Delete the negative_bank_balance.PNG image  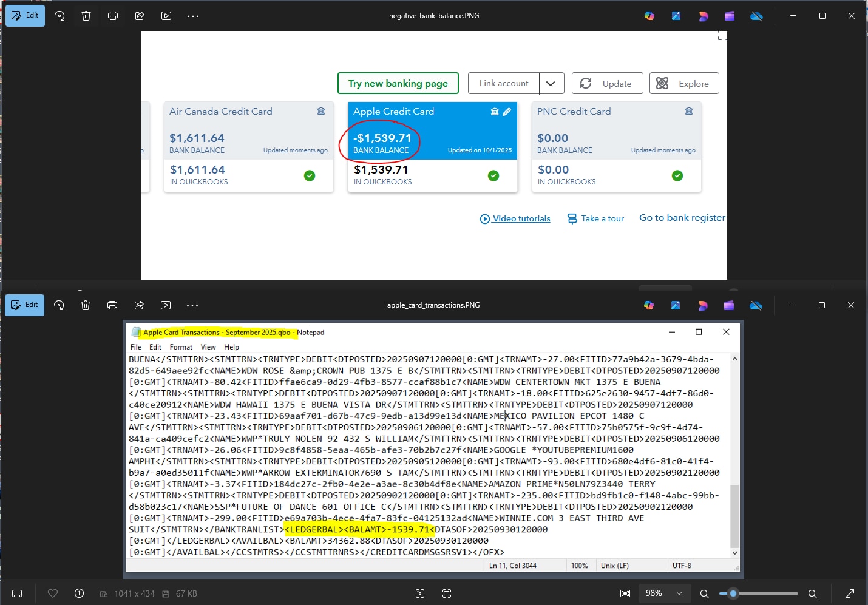(x=86, y=16)
